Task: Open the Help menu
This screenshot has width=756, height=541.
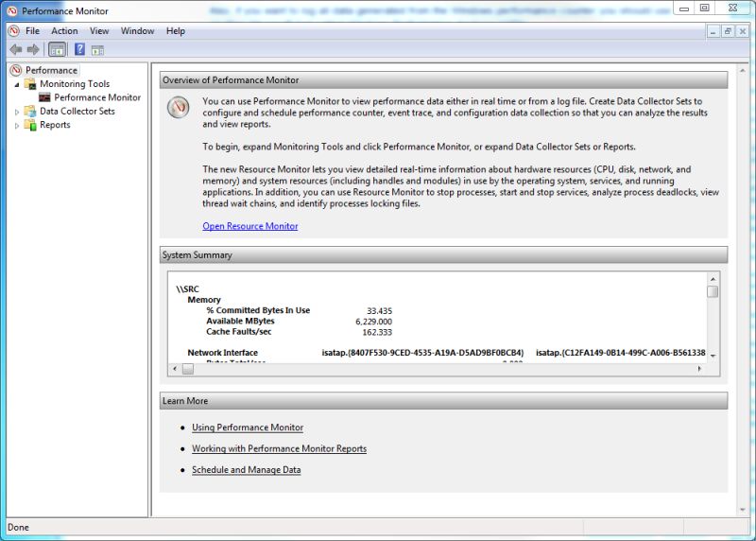Action: pos(176,31)
